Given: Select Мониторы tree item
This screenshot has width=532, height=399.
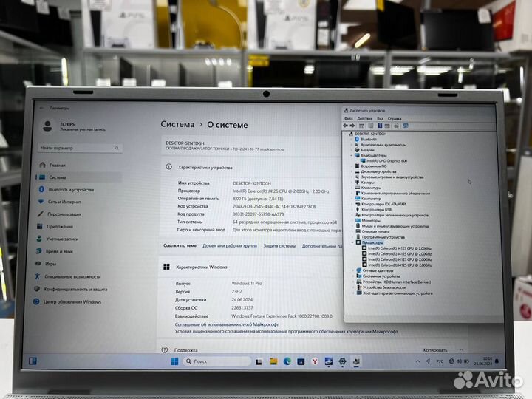Looking at the screenshot, I should tap(371, 220).
